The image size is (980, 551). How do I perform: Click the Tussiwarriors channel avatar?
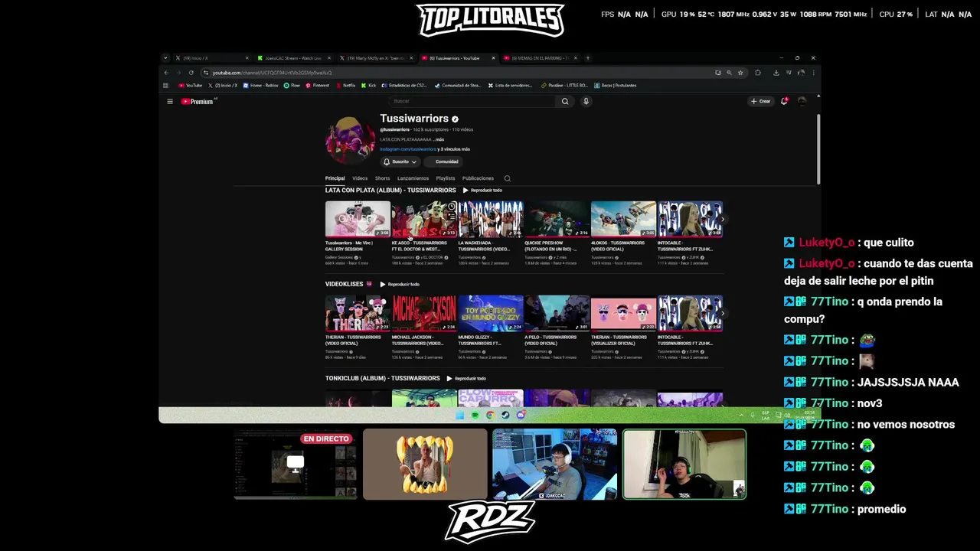[x=351, y=139]
